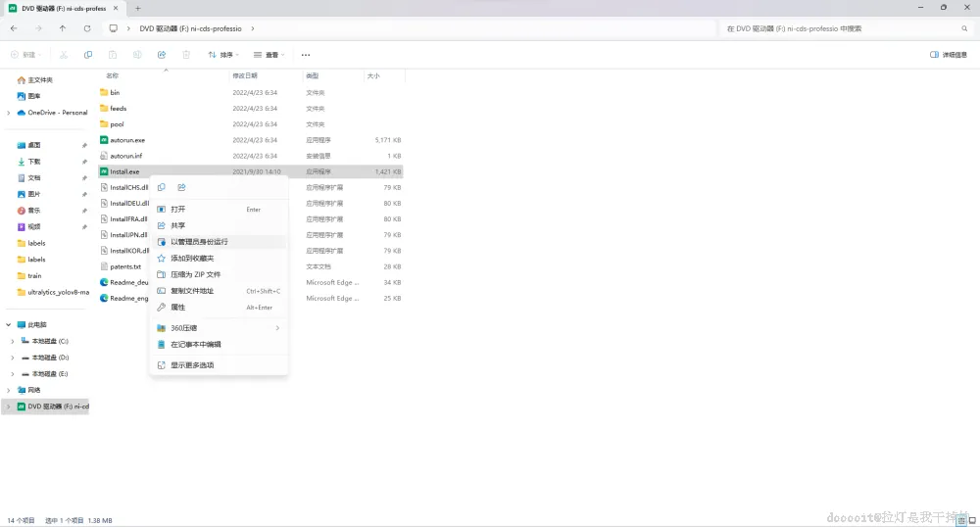Click the chevron after the breadcrumb path
Screen dimensions: 980x527
pos(253,28)
